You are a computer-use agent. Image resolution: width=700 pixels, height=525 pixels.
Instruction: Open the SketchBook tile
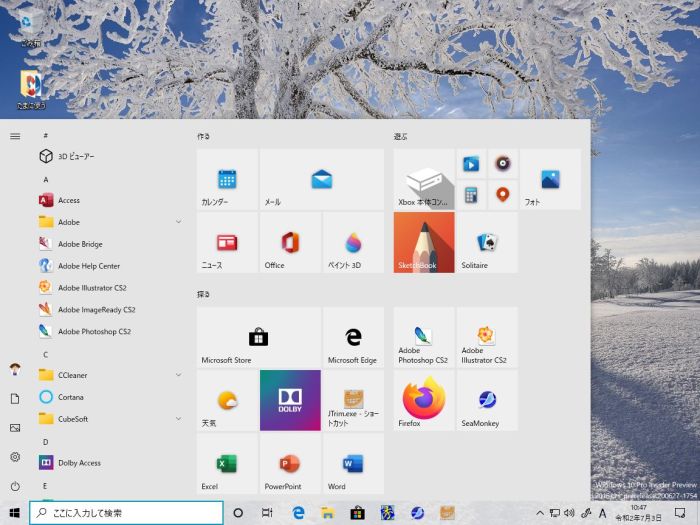click(x=424, y=242)
